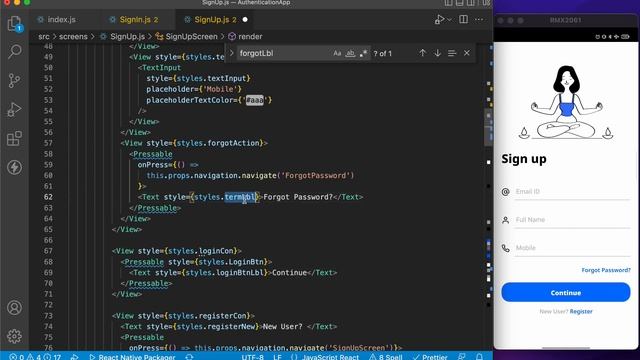
Task: Tap Continue button in the phone emulator
Action: tap(566, 292)
